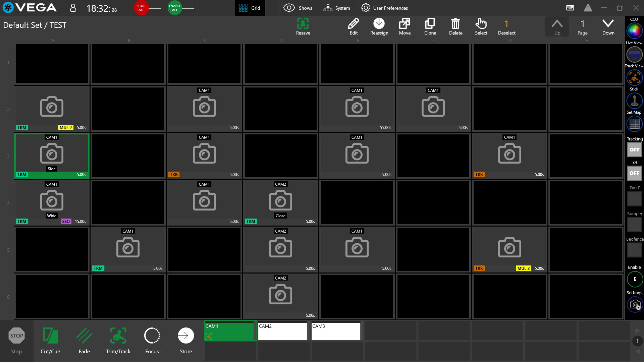Viewport: 644px width, 362px height.
Task: Open the CCU color wheel
Action: (634, 31)
